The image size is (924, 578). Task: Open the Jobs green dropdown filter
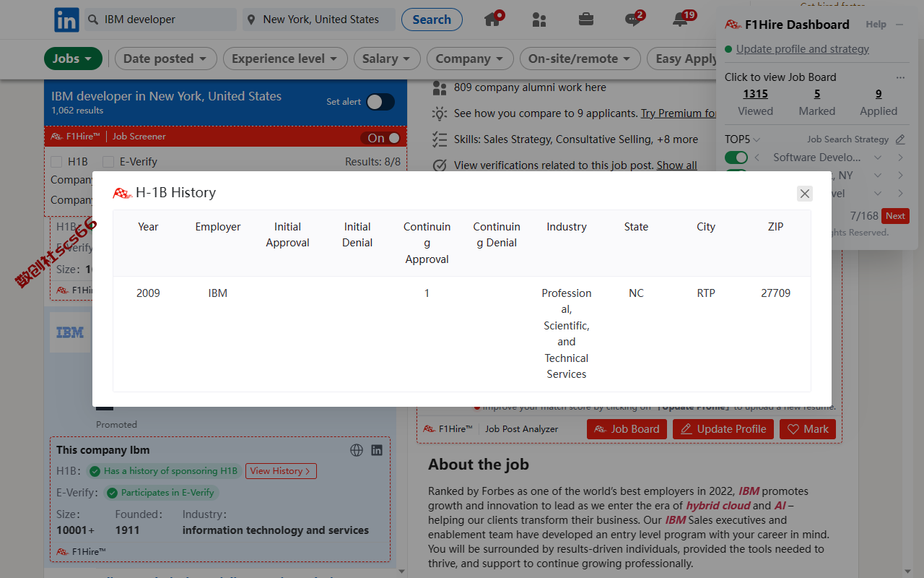(x=72, y=59)
